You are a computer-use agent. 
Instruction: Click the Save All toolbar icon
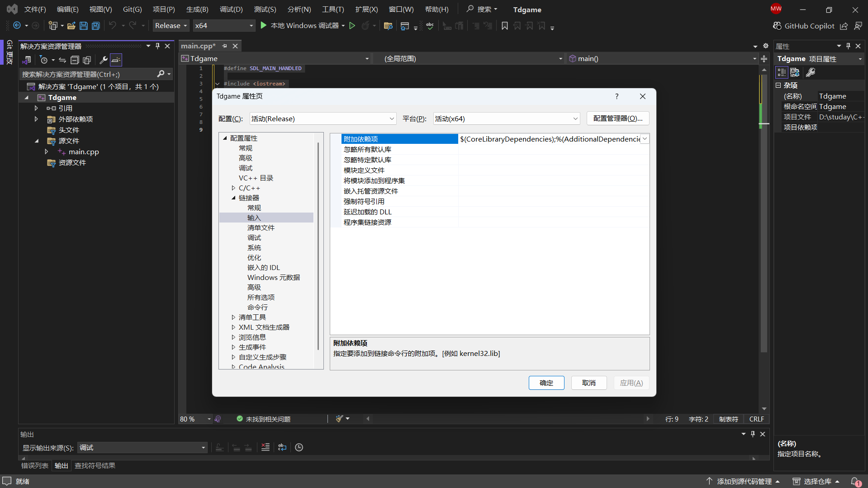click(96, 26)
